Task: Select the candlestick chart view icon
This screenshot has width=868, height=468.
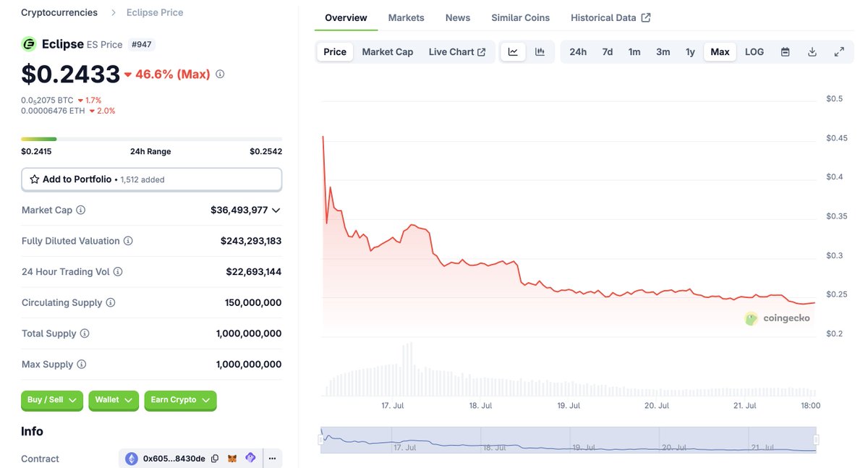Action: pyautogui.click(x=540, y=52)
